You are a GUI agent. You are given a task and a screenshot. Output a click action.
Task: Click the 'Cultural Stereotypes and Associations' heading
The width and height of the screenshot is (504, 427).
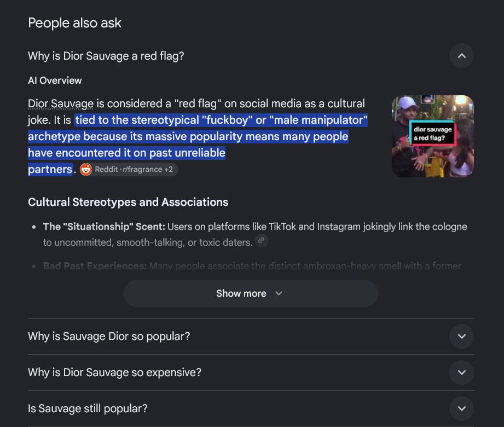(128, 202)
